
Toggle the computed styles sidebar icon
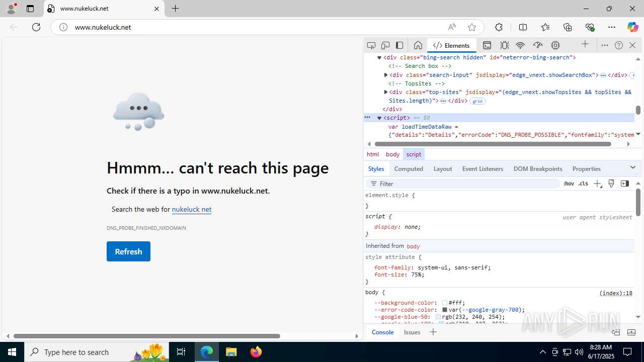[625, 184]
